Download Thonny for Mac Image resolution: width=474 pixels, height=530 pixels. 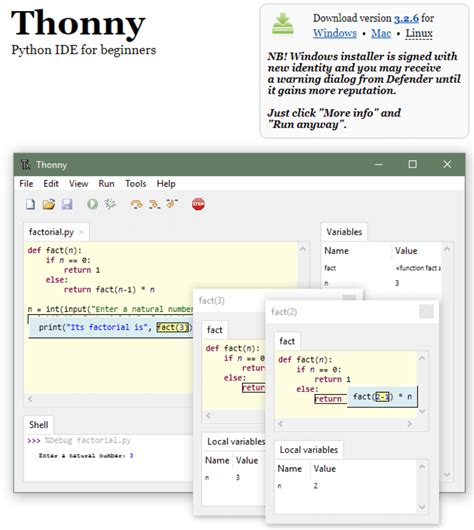(381, 33)
